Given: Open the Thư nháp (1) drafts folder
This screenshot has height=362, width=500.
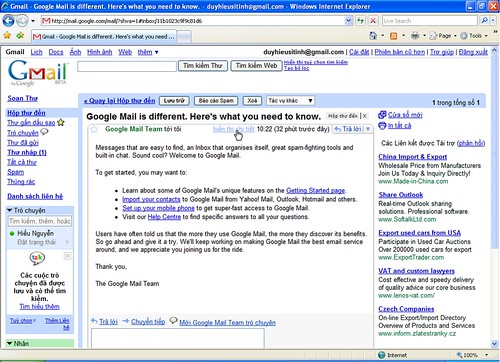Looking at the screenshot, I should (x=27, y=152).
